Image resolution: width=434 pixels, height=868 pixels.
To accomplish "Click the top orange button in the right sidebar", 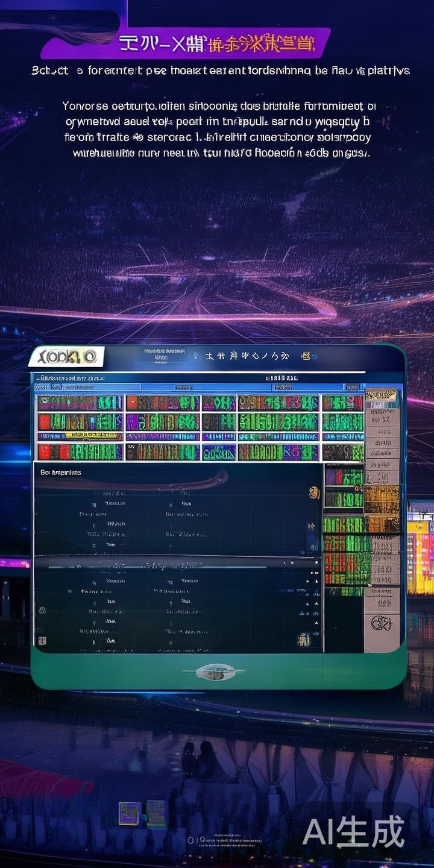I will [x=381, y=395].
